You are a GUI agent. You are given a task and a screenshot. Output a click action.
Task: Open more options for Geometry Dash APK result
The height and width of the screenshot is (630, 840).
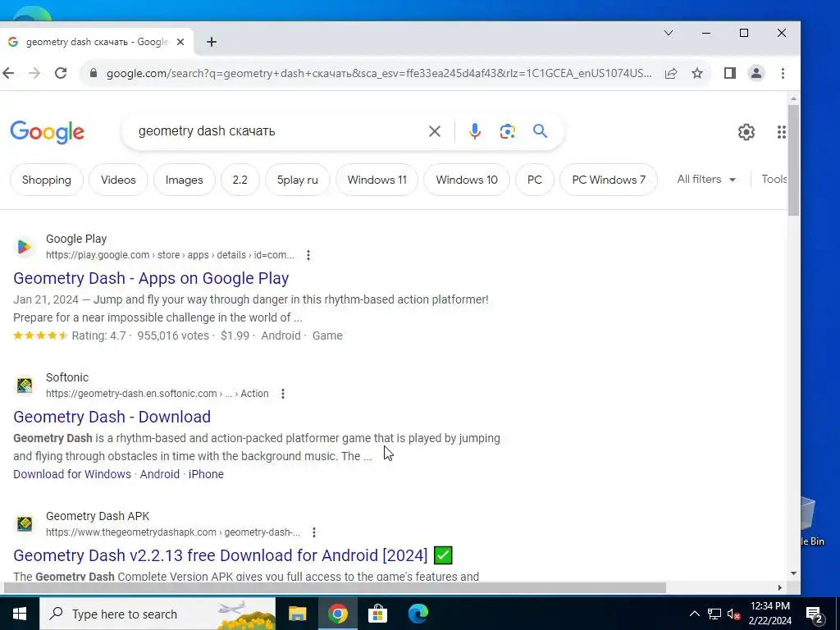tap(314, 532)
